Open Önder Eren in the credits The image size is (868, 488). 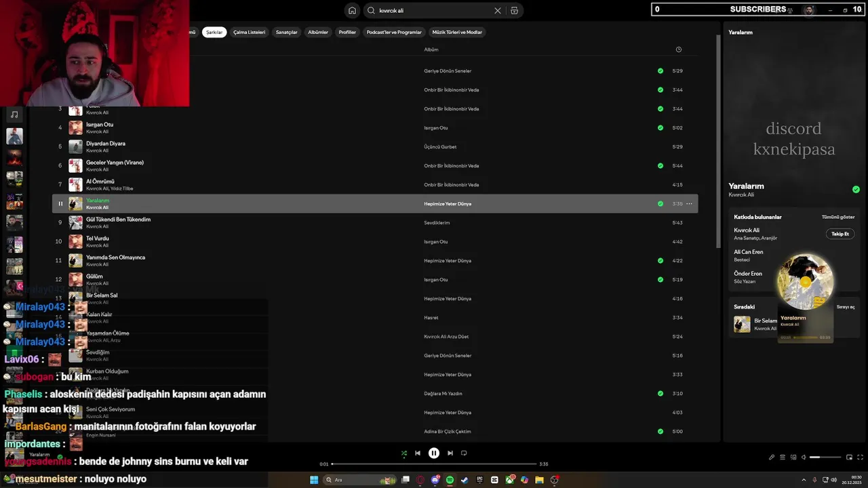click(748, 274)
